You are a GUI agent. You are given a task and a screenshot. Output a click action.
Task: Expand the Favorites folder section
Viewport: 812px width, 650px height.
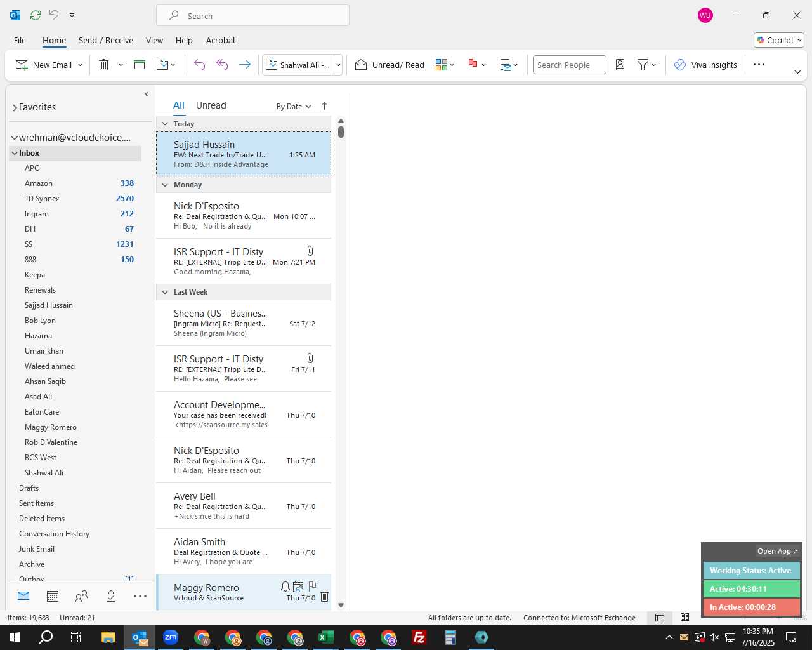15,108
